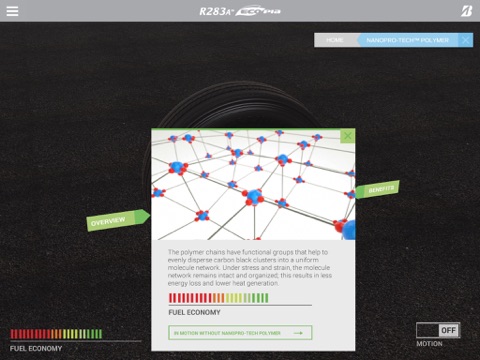Click the popup FUEL ECONOMY label
The height and width of the screenshot is (360, 480).
tap(194, 312)
